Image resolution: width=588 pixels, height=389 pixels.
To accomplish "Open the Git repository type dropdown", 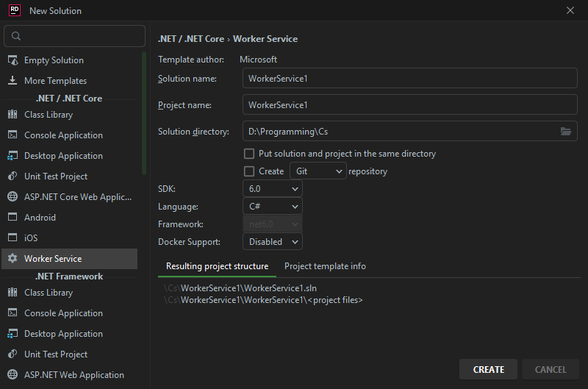I will [318, 171].
